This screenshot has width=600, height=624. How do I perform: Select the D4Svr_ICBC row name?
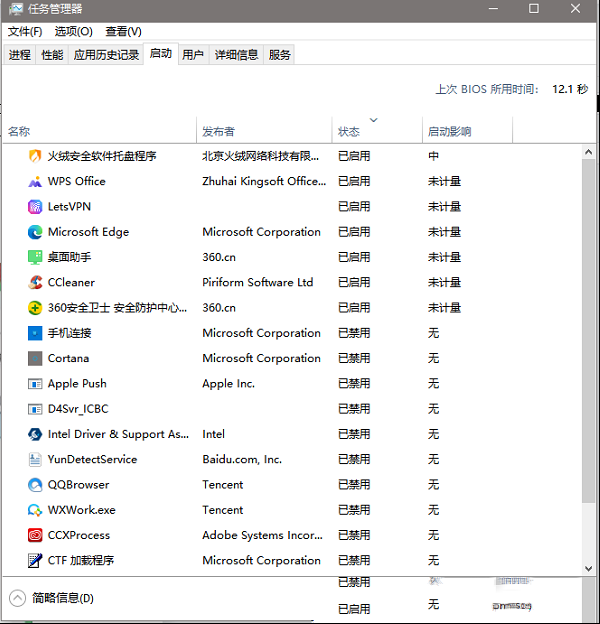[x=78, y=409]
